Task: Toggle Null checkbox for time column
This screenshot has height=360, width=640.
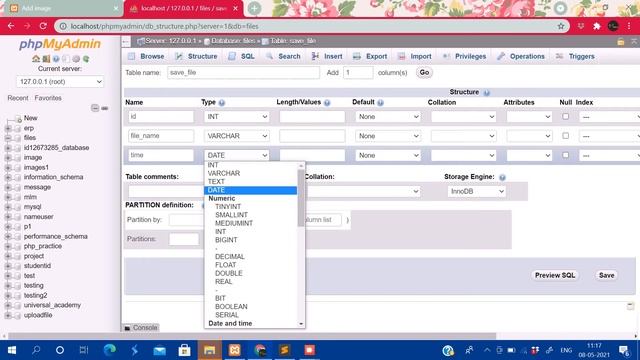Action: [565, 155]
